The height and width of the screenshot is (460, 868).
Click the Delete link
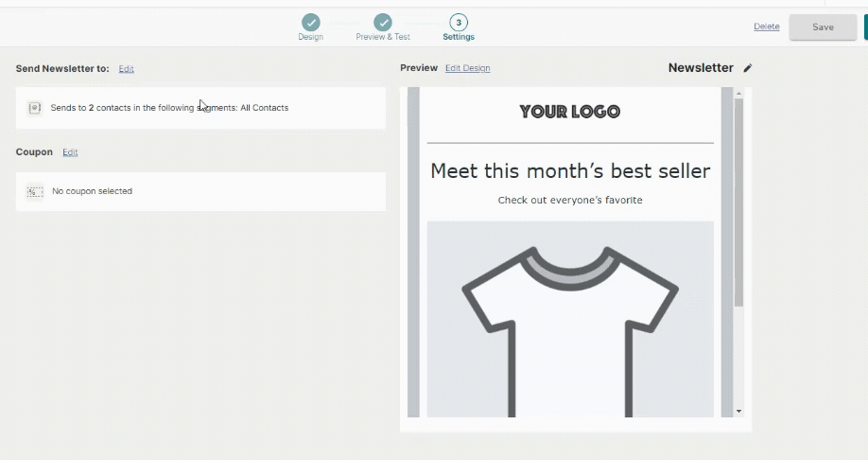pyautogui.click(x=766, y=27)
